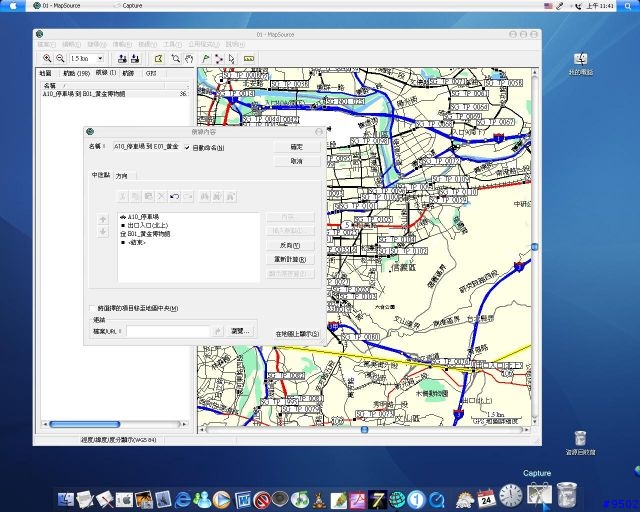Image resolution: width=640 pixels, height=512 pixels.
Task: Click the receive from GPS device icon
Action: pos(135,58)
